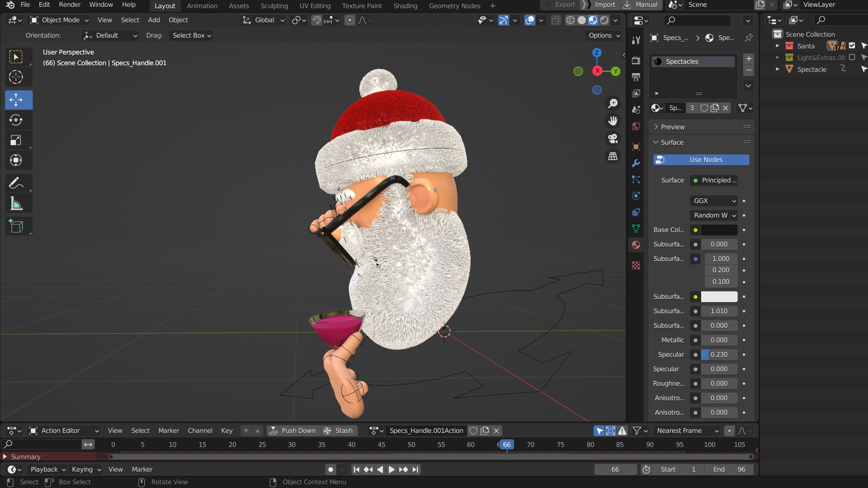Open the View Layer properties tab
868x488 pixels.
[636, 93]
